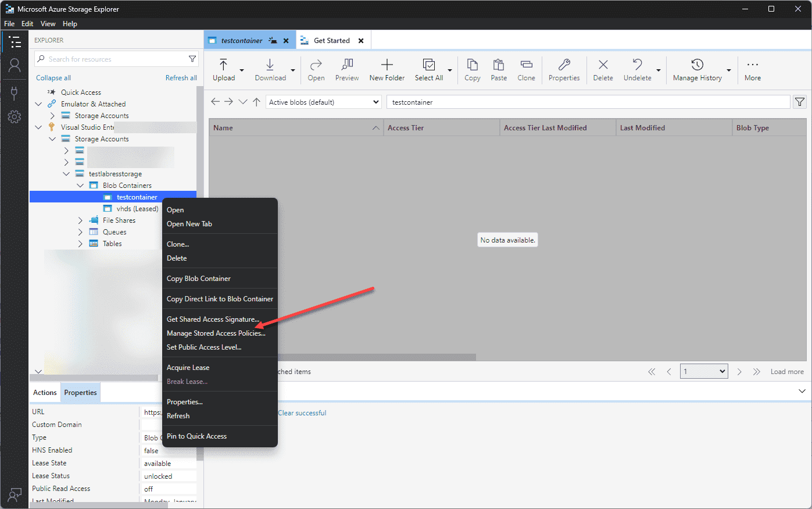The image size is (812, 509).
Task: Switch to the Get Started tab
Action: [331, 41]
